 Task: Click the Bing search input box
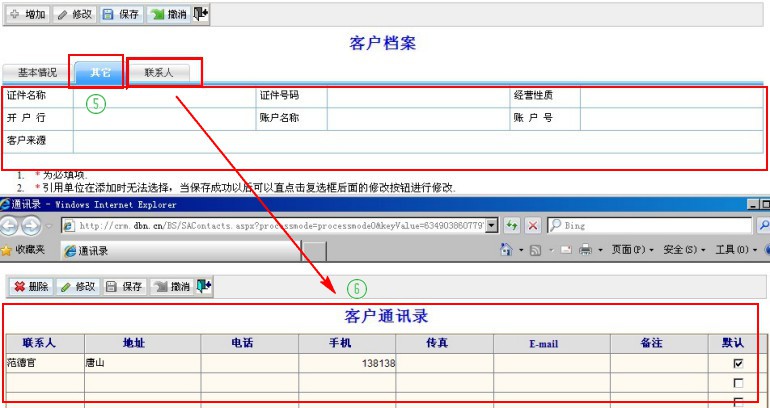pyautogui.click(x=655, y=226)
